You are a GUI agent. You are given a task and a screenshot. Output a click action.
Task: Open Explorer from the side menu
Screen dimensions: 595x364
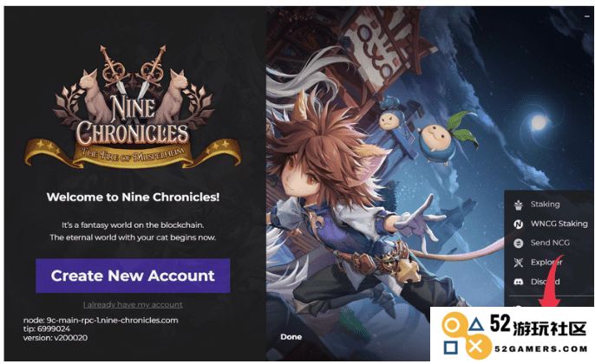pyautogui.click(x=548, y=263)
